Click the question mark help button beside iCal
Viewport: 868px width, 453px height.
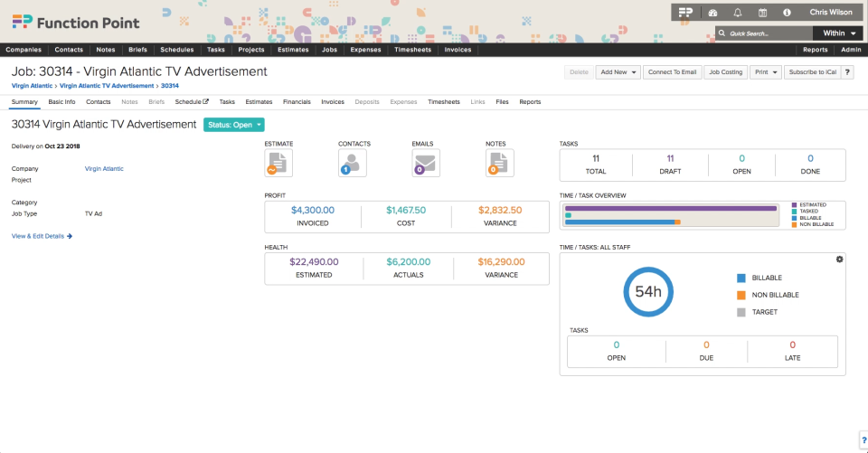(847, 72)
